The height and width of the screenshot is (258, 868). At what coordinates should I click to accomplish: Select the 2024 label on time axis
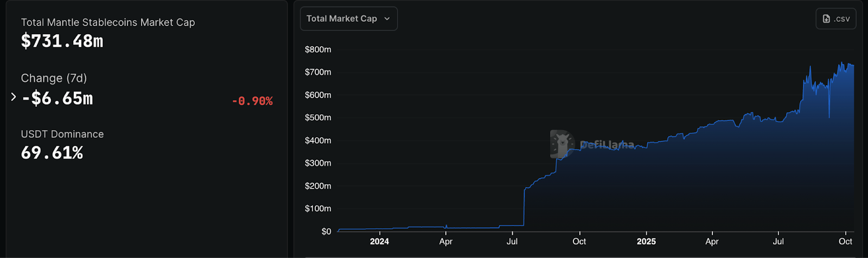click(x=379, y=241)
